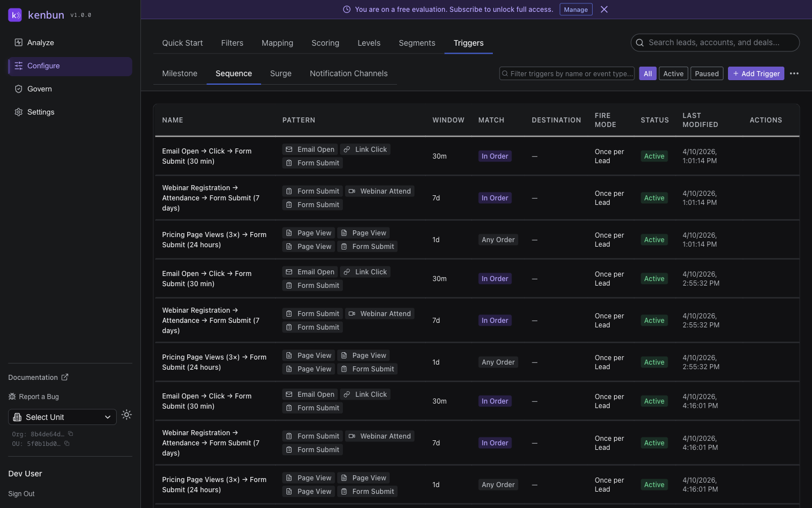Expand the Select Unit dropdown
The width and height of the screenshot is (812, 508).
tap(63, 417)
